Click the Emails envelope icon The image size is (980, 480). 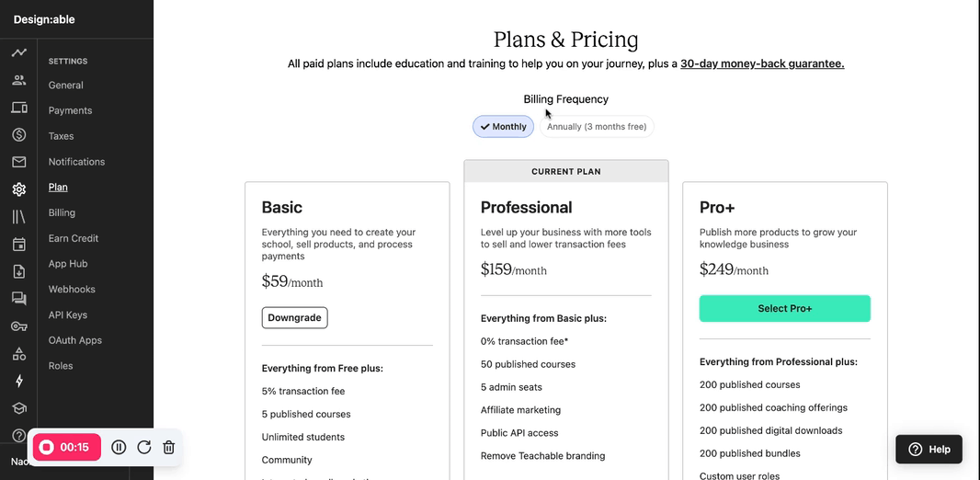(18, 162)
